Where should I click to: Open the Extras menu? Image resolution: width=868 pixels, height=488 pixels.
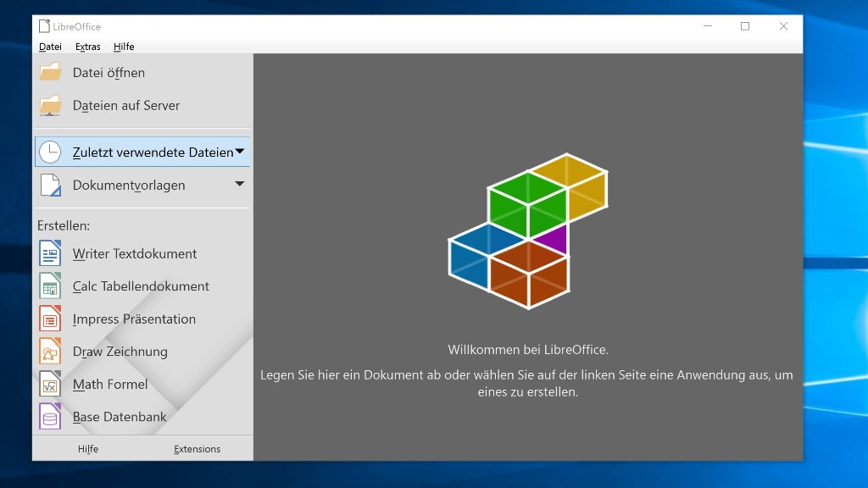[88, 47]
